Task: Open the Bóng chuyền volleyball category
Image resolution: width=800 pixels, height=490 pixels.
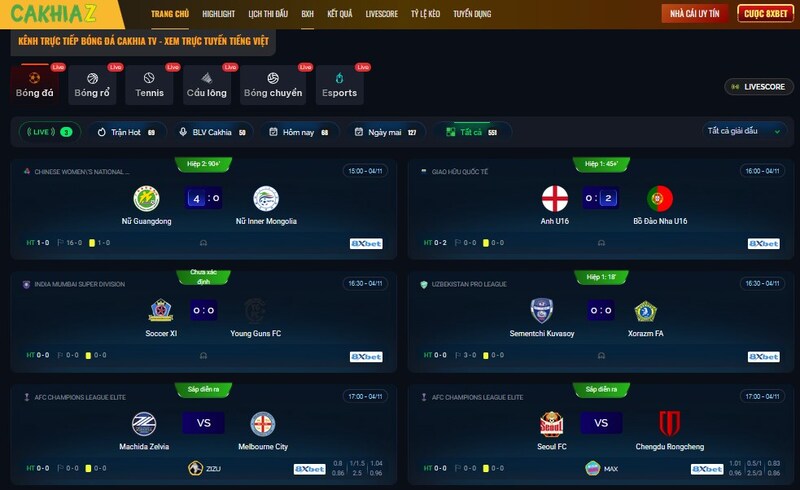Action: 273,85
